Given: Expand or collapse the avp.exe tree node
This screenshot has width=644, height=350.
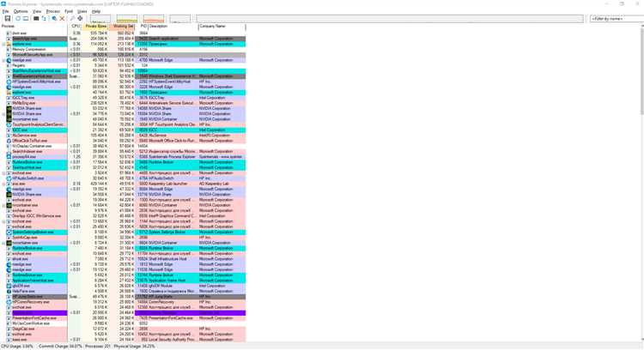Looking at the screenshot, I should point(3,184).
